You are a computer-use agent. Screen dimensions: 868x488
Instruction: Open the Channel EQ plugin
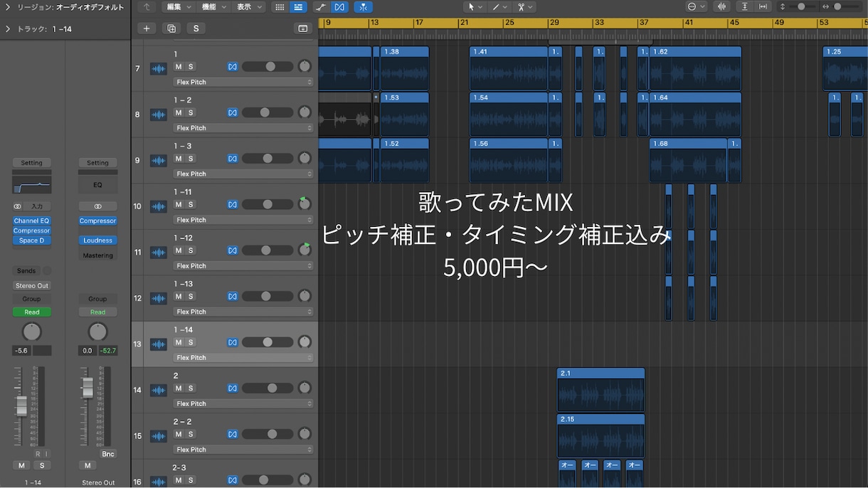(31, 221)
